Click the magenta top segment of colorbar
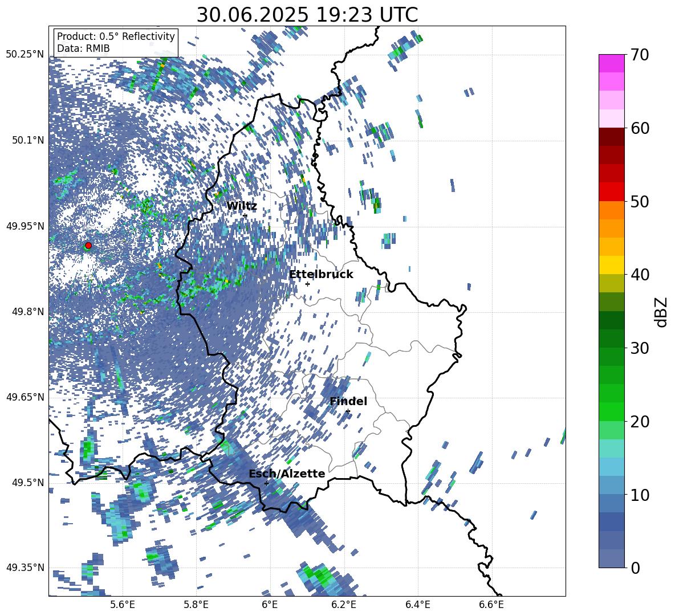Viewport: 675px width, 616px height. tap(611, 63)
